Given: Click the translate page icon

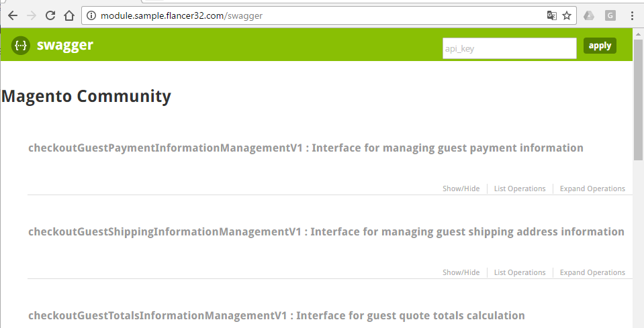Looking at the screenshot, I should click(551, 15).
